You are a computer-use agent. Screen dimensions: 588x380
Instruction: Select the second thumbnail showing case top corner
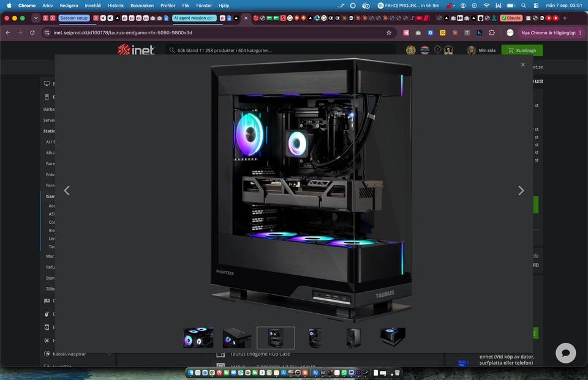237,338
